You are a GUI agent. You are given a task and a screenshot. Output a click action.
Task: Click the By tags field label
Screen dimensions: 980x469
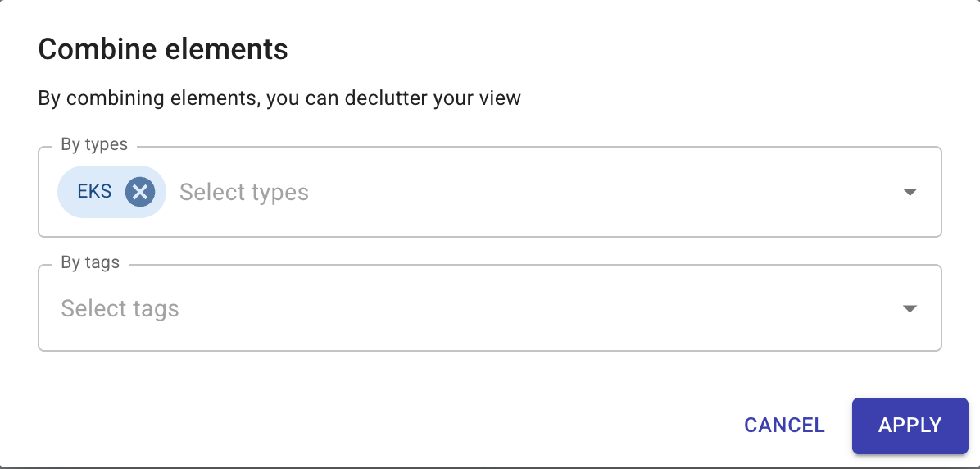click(90, 263)
